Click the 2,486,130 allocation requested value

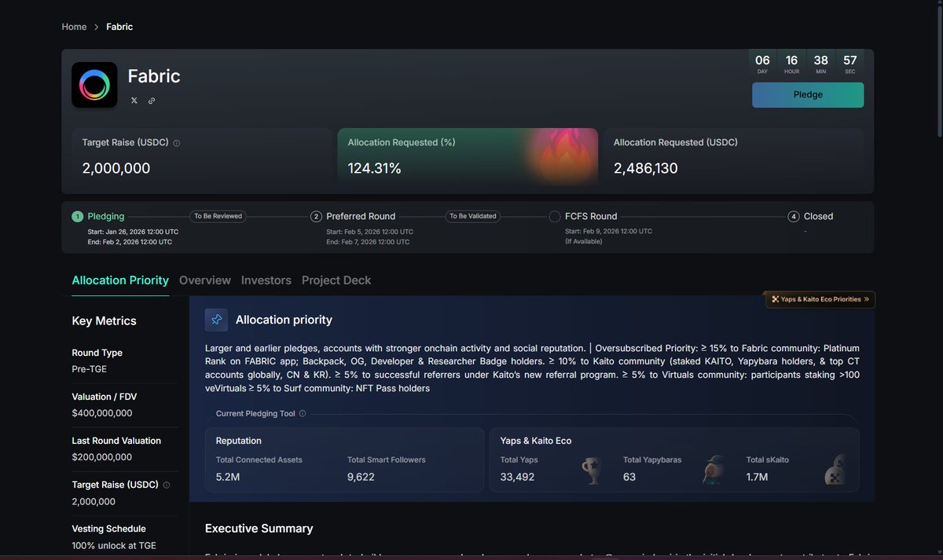(x=645, y=168)
